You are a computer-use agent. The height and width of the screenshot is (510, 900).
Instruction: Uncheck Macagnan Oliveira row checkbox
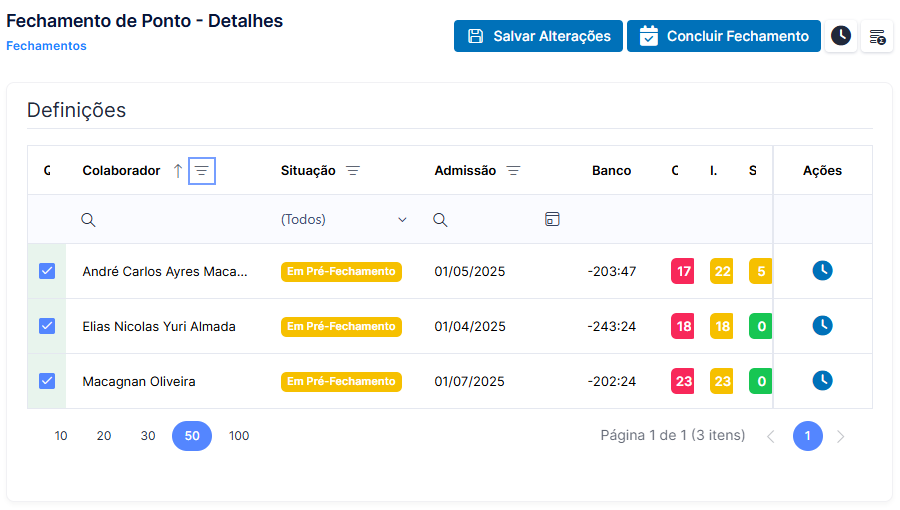coord(47,381)
